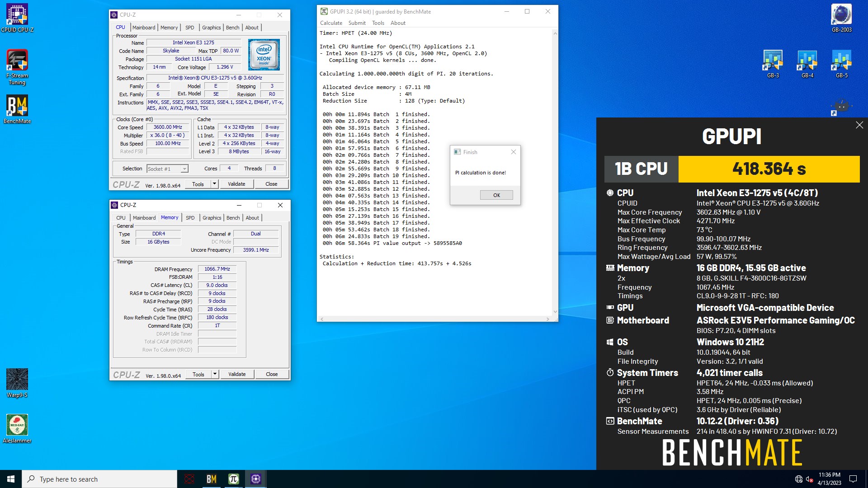The height and width of the screenshot is (488, 868).
Task: Open the Submit menu in GPUPI
Action: click(357, 23)
